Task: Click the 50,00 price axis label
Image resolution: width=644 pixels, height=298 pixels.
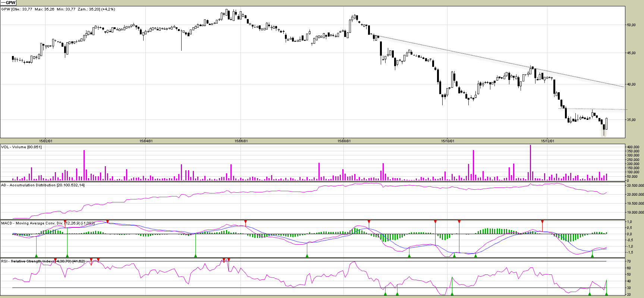Action: (631, 25)
